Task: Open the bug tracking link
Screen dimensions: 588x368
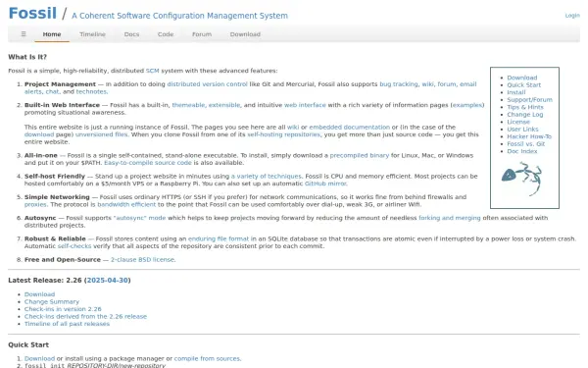Action: [399, 84]
